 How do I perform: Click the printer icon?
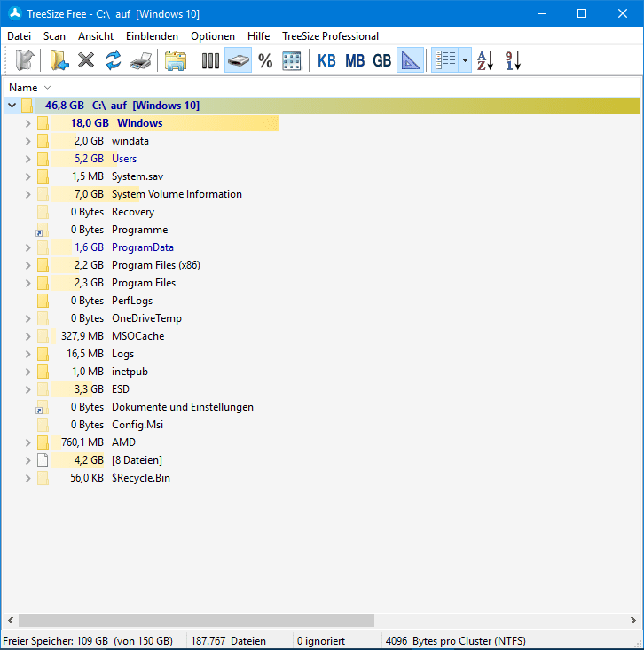(141, 60)
